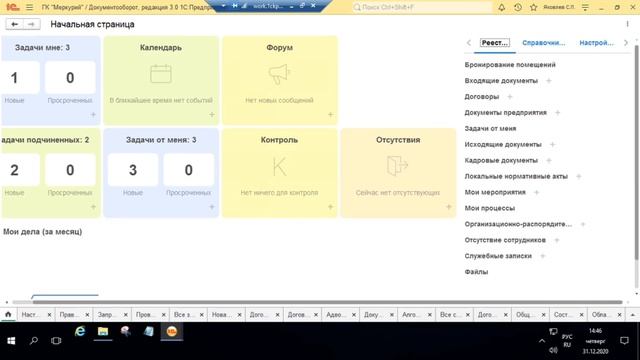
Task: Create new Локальные нормативные акты via plus
Action: 578,176
